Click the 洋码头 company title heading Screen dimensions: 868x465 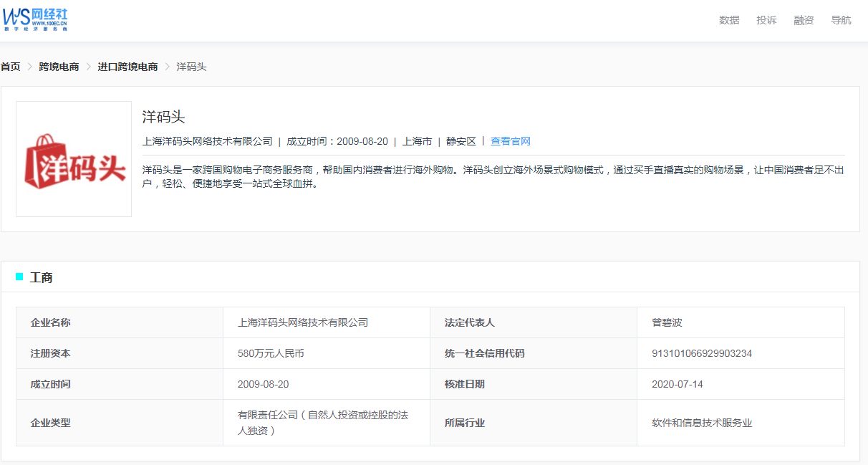pyautogui.click(x=163, y=117)
